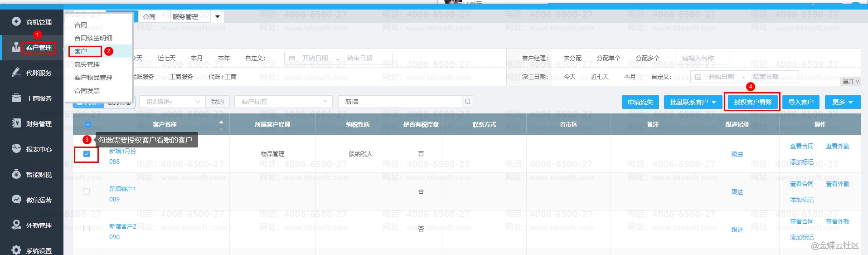Open the 更多 dropdown button

[842, 102]
